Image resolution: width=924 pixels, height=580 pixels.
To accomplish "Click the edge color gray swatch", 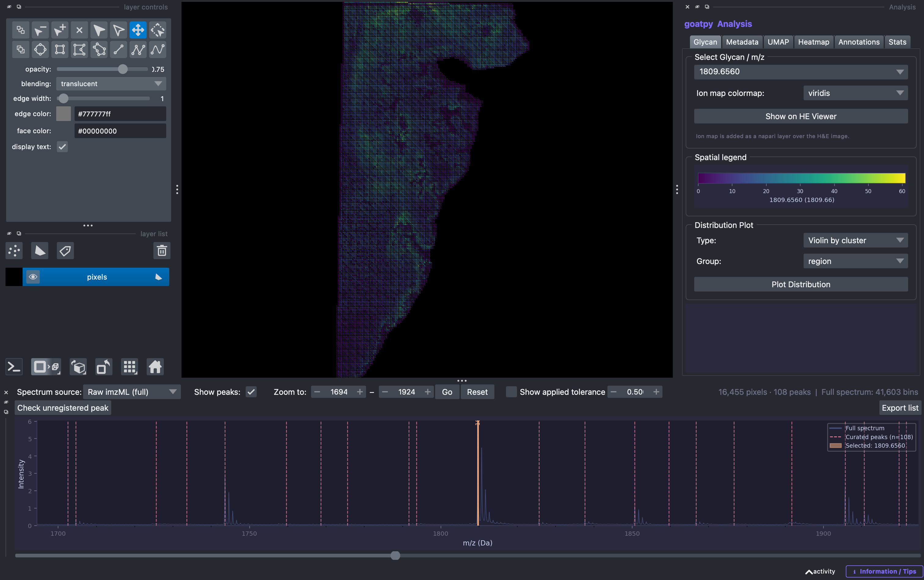I will pyautogui.click(x=64, y=114).
